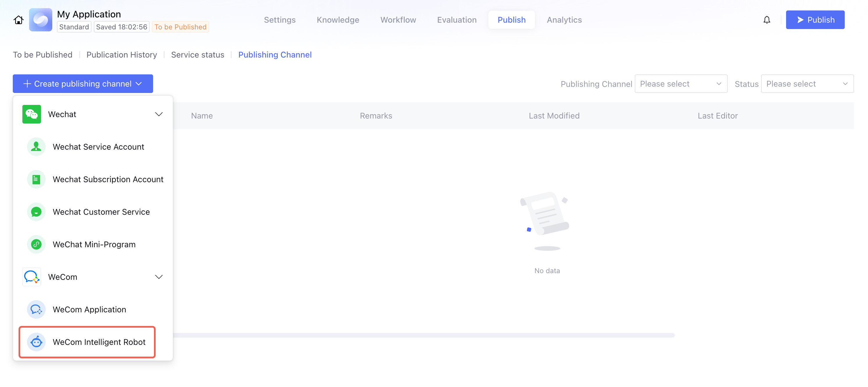
Task: Click the home icon
Action: pos(19,20)
